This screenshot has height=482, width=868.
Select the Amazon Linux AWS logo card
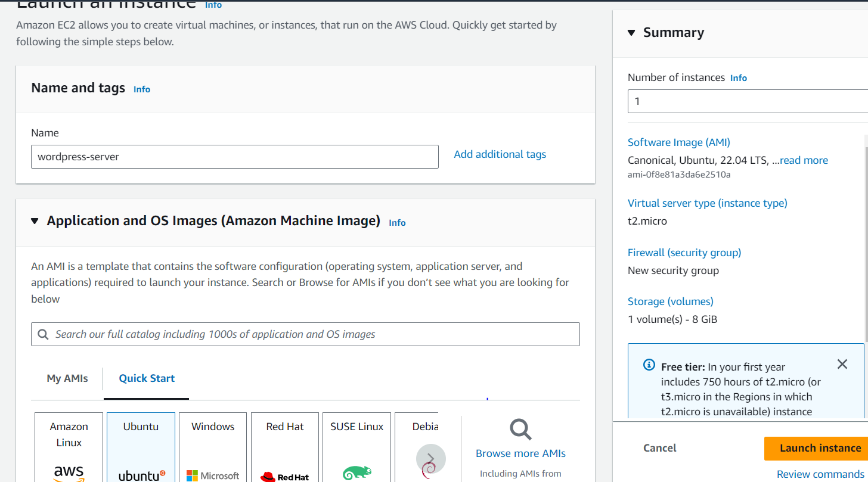point(69,447)
